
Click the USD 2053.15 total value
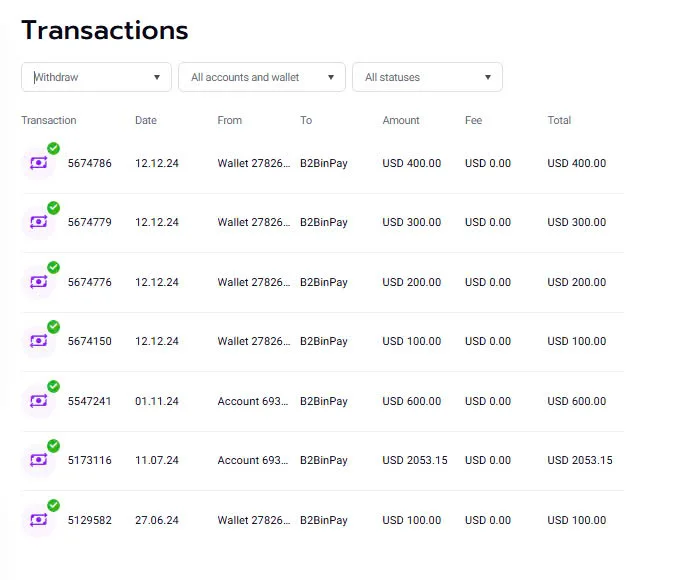coord(580,460)
